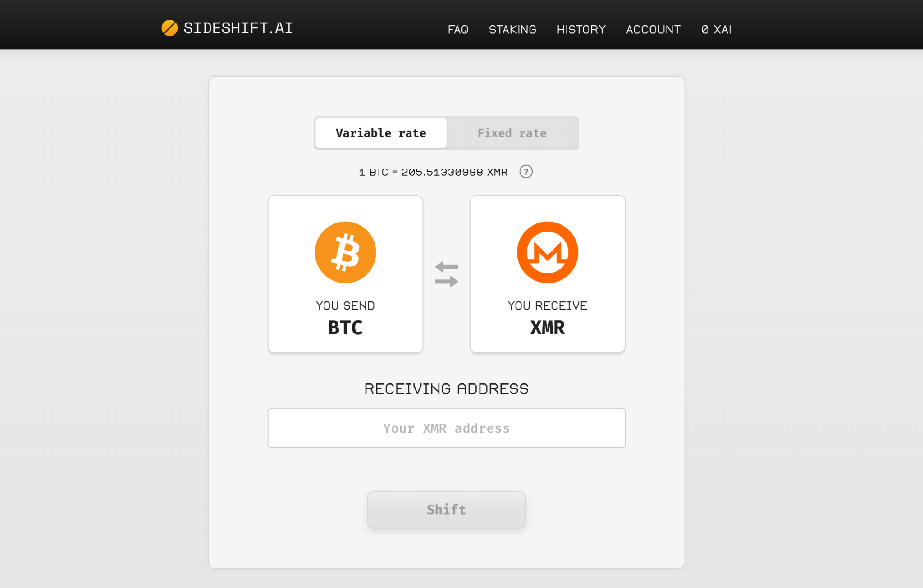
Task: Open the ACCOUNT page
Action: pyautogui.click(x=653, y=30)
